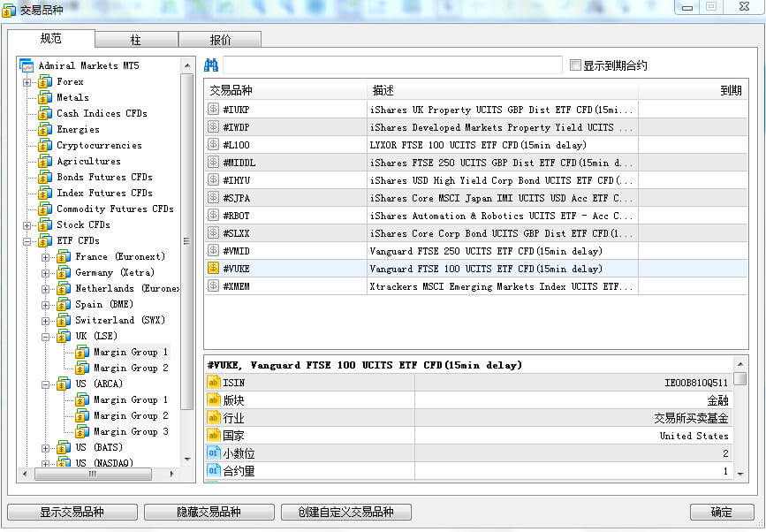Viewport: 766px width, 532px height.
Task: Click the ISIN value IE00B810Q511
Action: pyautogui.click(x=696, y=383)
